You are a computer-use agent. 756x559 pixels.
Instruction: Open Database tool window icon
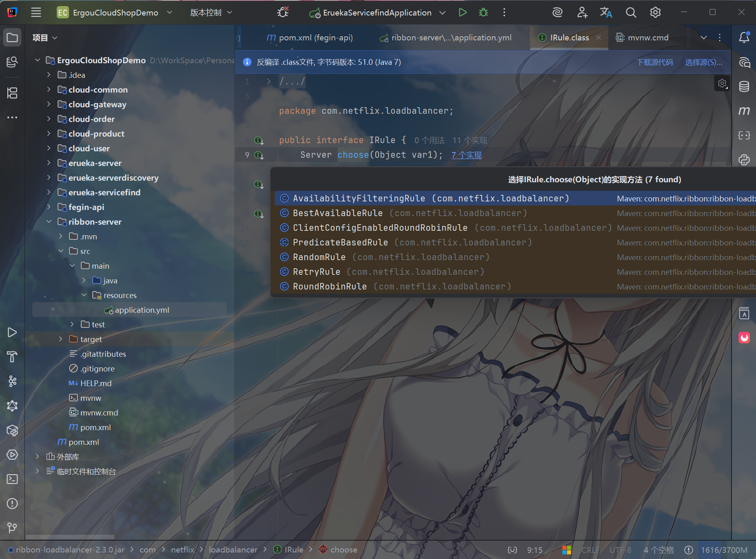[x=744, y=86]
